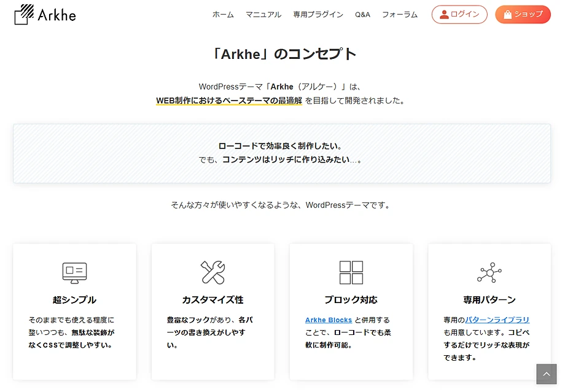Open the パターンライブラリ link
This screenshot has width=565, height=392.
[497, 320]
